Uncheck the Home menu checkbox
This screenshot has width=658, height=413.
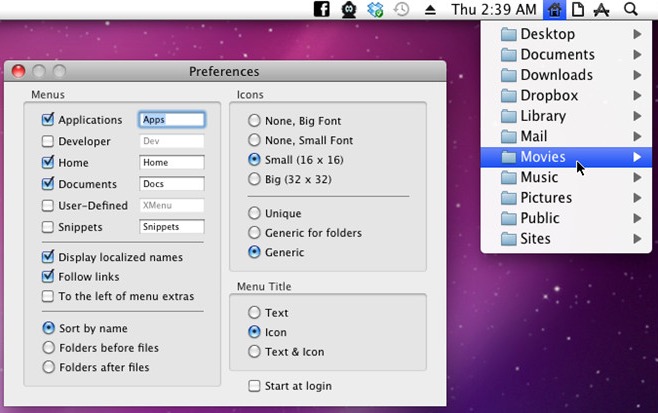(x=48, y=162)
